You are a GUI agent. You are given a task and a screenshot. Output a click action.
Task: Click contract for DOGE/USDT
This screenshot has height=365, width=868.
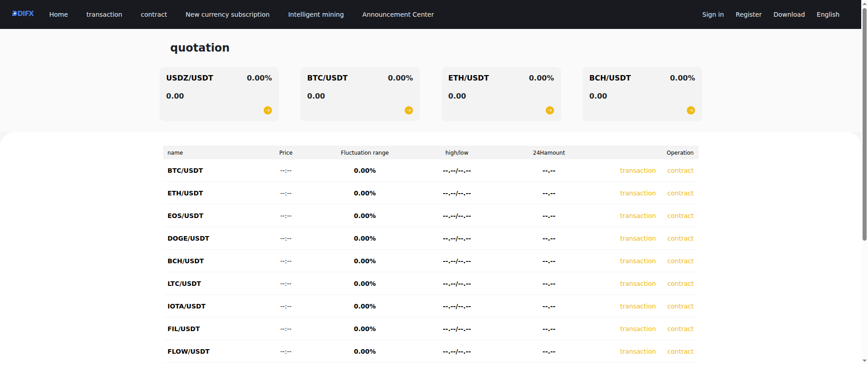680,238
